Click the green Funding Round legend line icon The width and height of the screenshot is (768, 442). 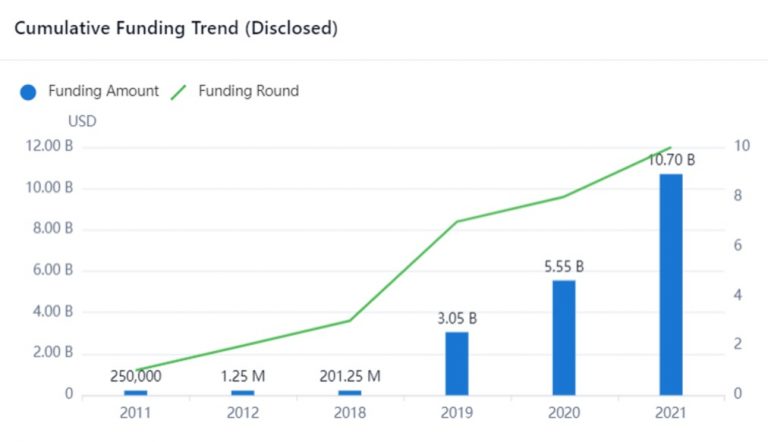point(179,92)
